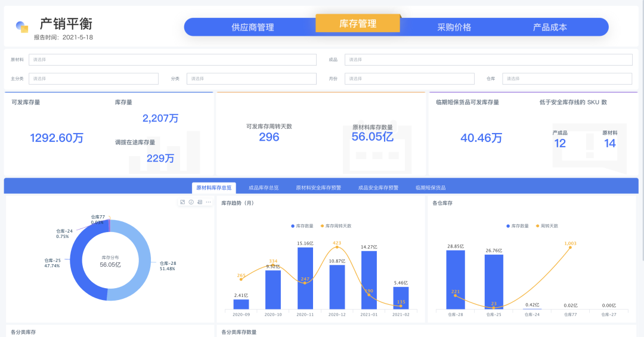Show the 临期短保货品 sub-tab
644x337 pixels.
coord(431,188)
